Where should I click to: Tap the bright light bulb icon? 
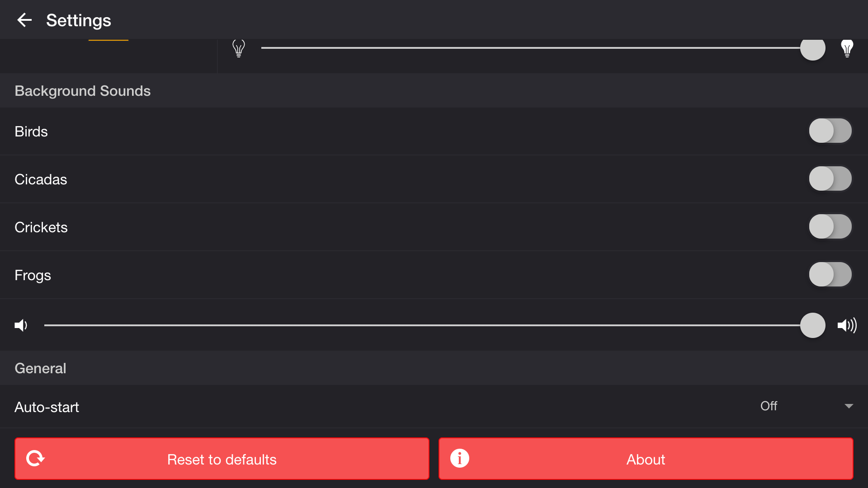tap(847, 48)
